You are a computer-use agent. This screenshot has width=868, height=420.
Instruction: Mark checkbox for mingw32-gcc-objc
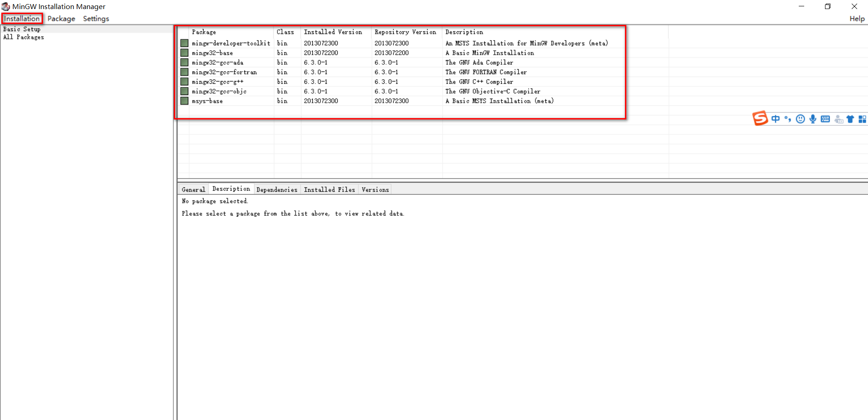point(184,91)
